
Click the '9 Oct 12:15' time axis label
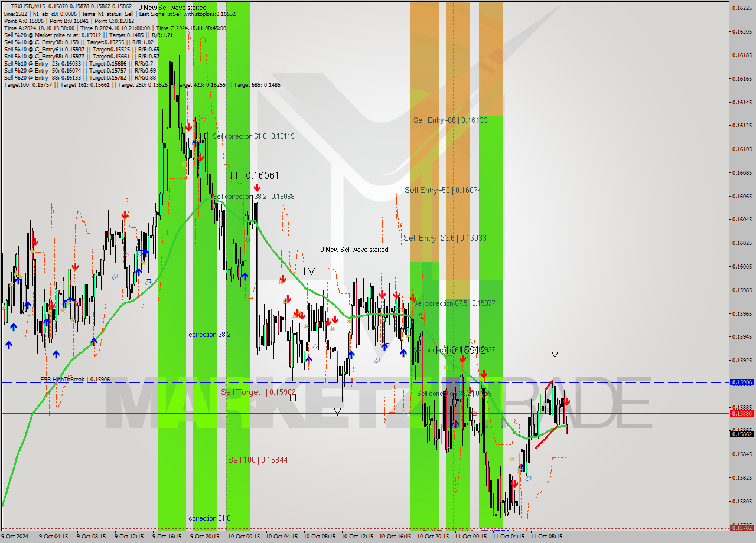click(x=129, y=537)
